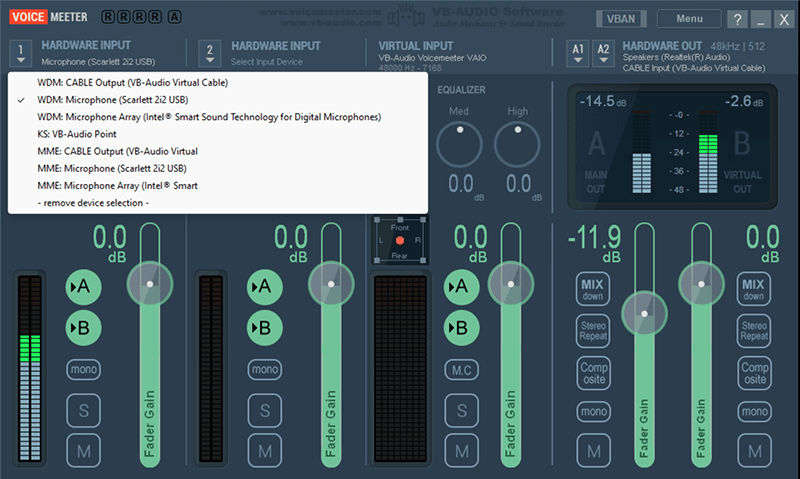Solo Hardware Input 1 strip
The width and height of the screenshot is (800, 479).
click(83, 410)
